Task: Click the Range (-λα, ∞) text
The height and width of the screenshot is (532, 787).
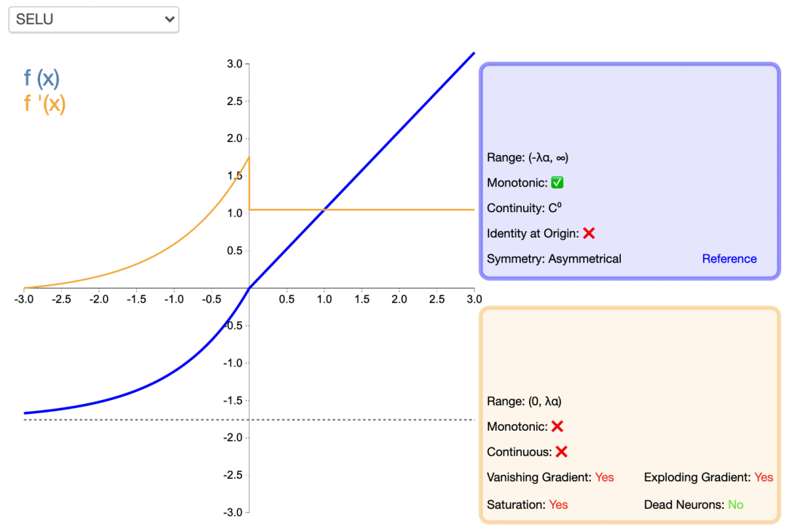Action: pyautogui.click(x=528, y=157)
